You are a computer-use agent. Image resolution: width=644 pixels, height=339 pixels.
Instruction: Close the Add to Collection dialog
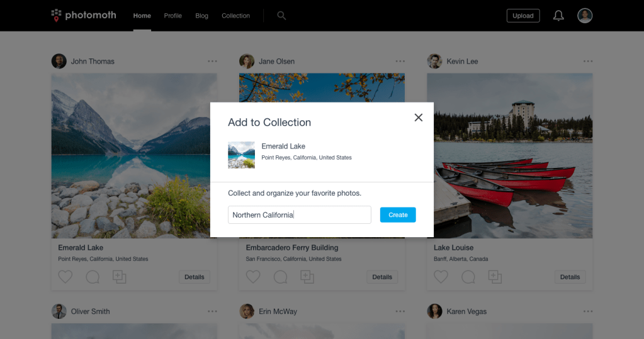click(x=418, y=118)
